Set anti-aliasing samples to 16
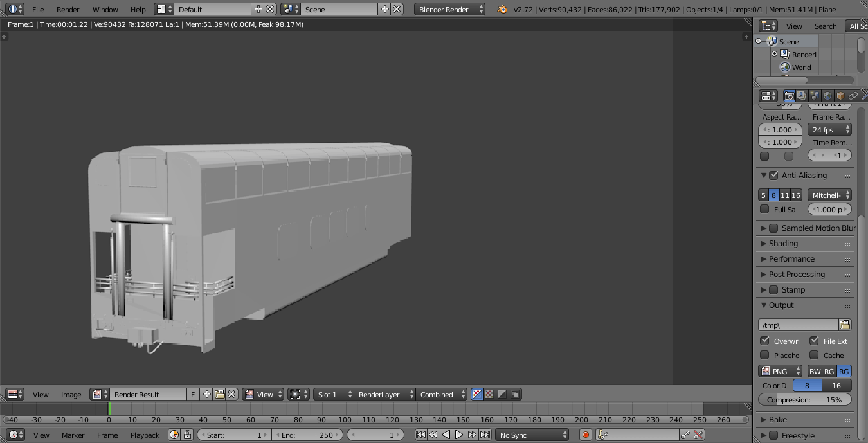868x443 pixels. tap(796, 195)
